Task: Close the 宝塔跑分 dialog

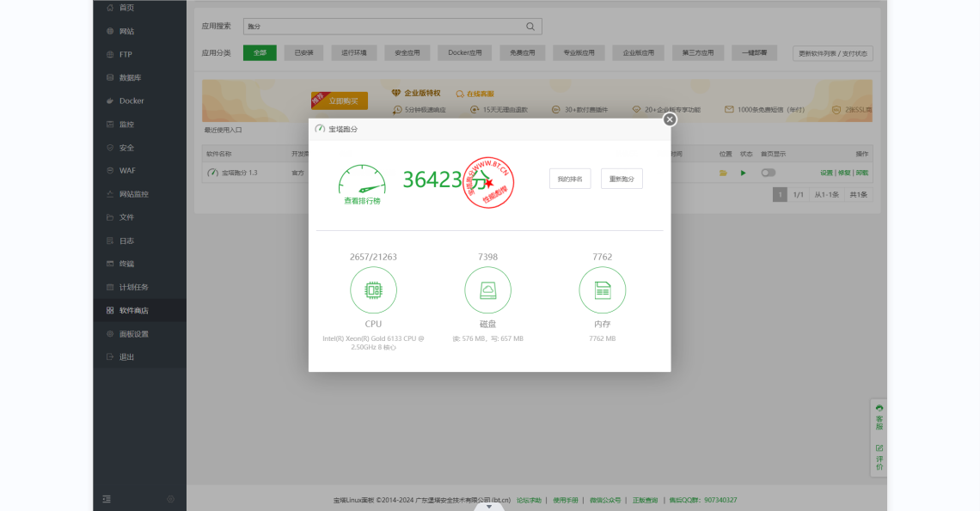Action: pyautogui.click(x=670, y=119)
